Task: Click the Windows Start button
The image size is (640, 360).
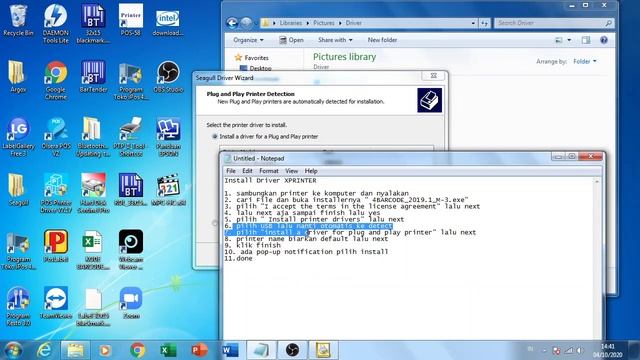Action: click(13, 350)
